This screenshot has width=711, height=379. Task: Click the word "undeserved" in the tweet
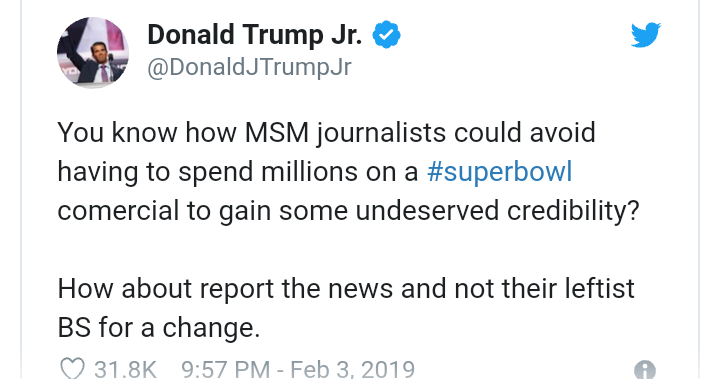pyautogui.click(x=427, y=211)
